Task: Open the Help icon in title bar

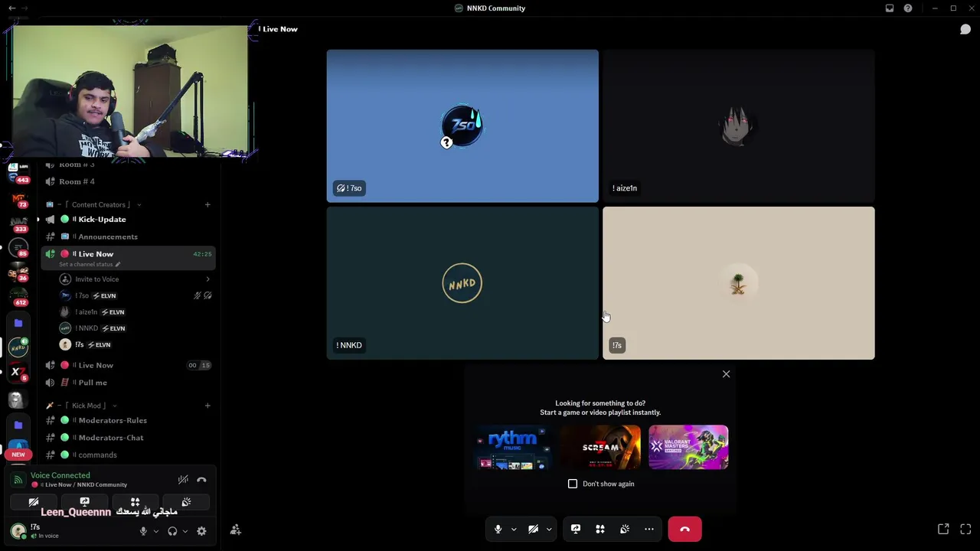Action: click(908, 8)
